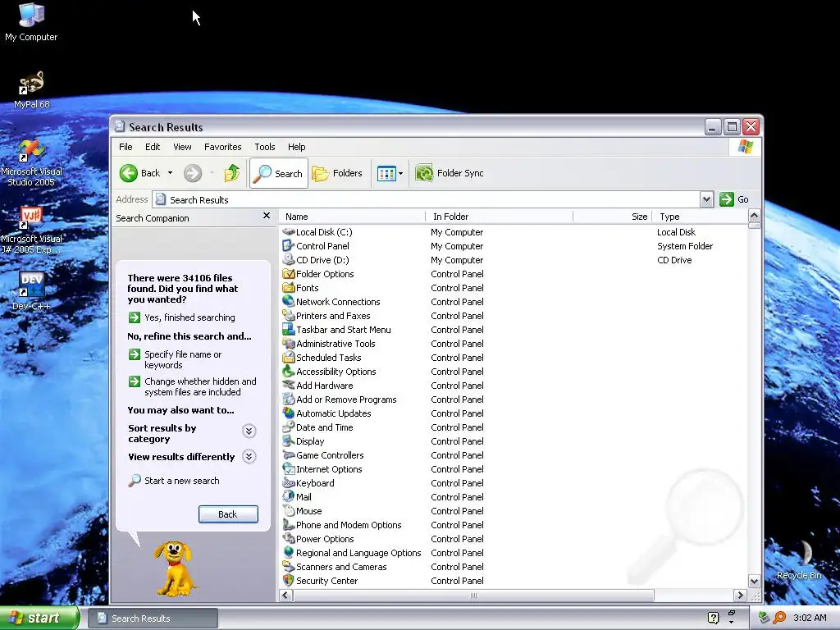Select the Folder Options icon
This screenshot has height=630, width=840.
pos(289,274)
